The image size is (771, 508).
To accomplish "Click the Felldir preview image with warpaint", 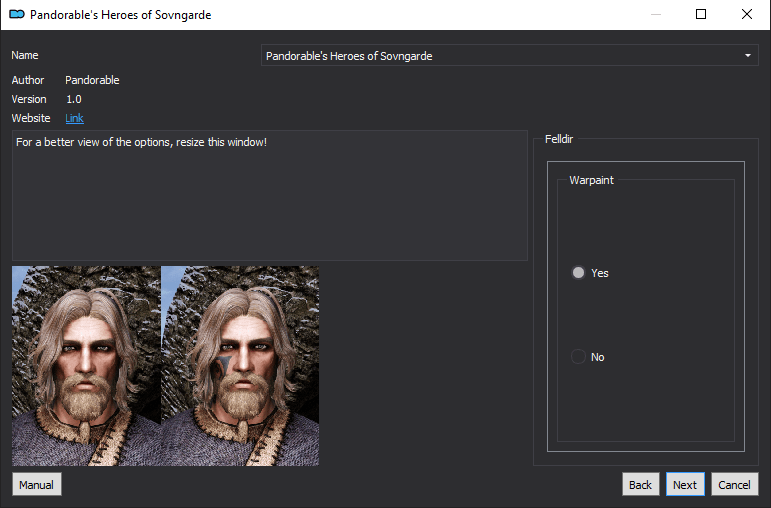I will point(240,366).
